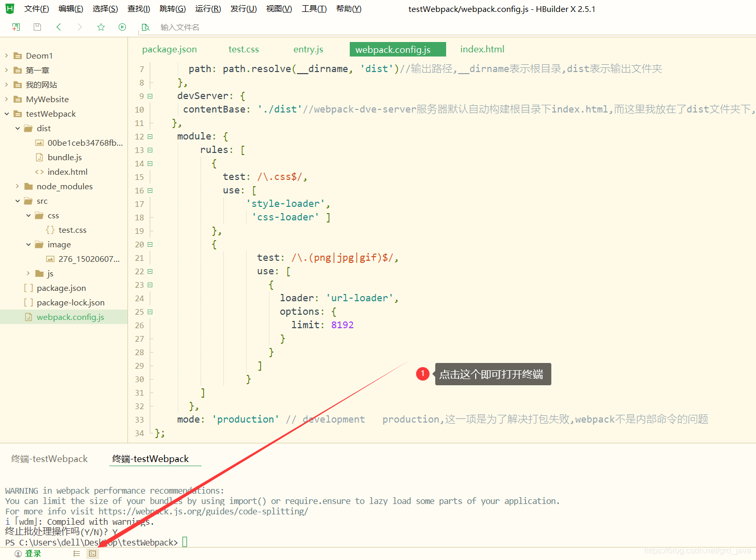Click line number 33 in the gutter
The width and height of the screenshot is (756, 560).
tap(139, 419)
